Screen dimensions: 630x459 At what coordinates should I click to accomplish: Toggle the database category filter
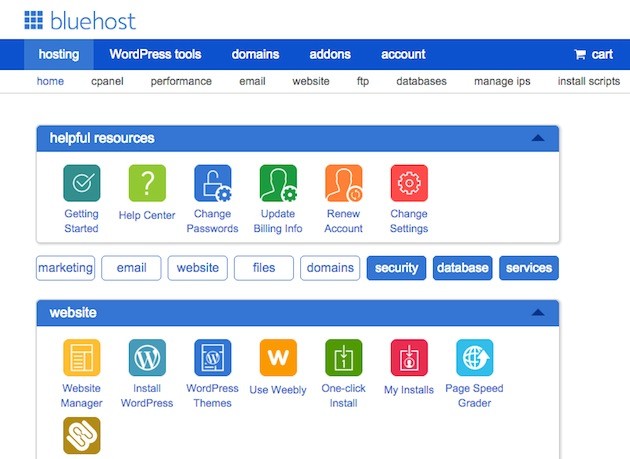(x=462, y=268)
